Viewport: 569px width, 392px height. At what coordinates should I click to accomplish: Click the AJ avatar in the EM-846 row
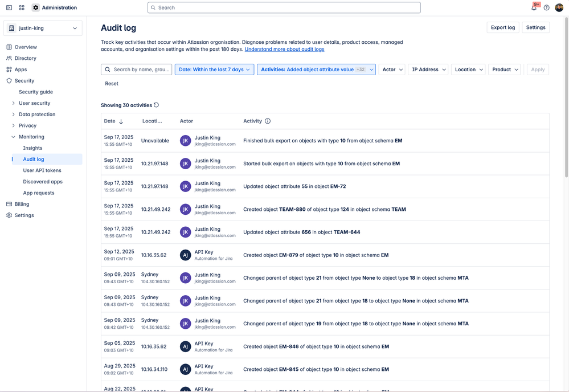tap(186, 346)
